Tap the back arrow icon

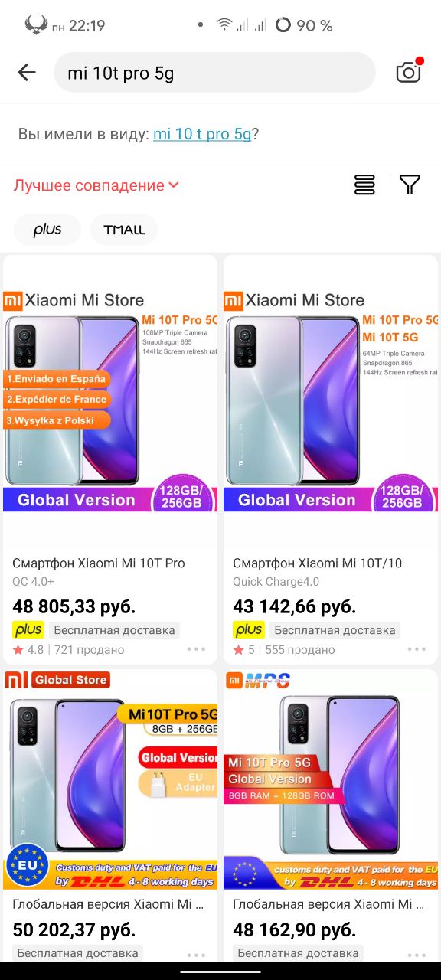click(27, 73)
